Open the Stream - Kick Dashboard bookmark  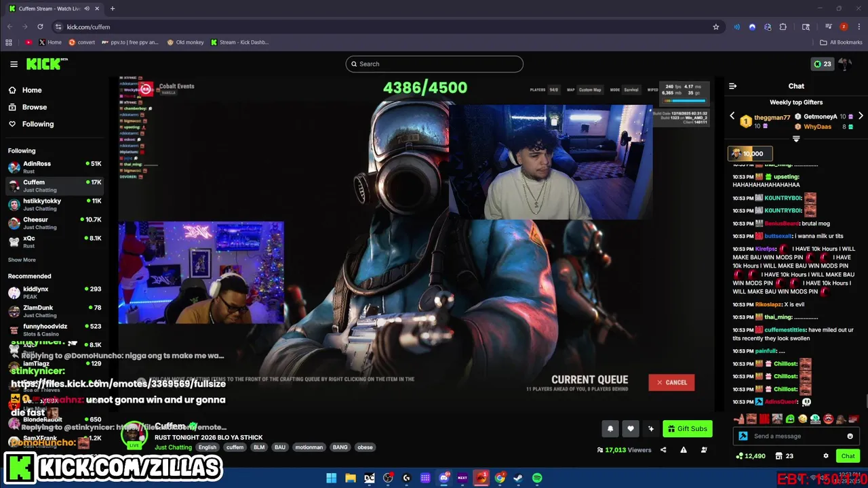239,42
